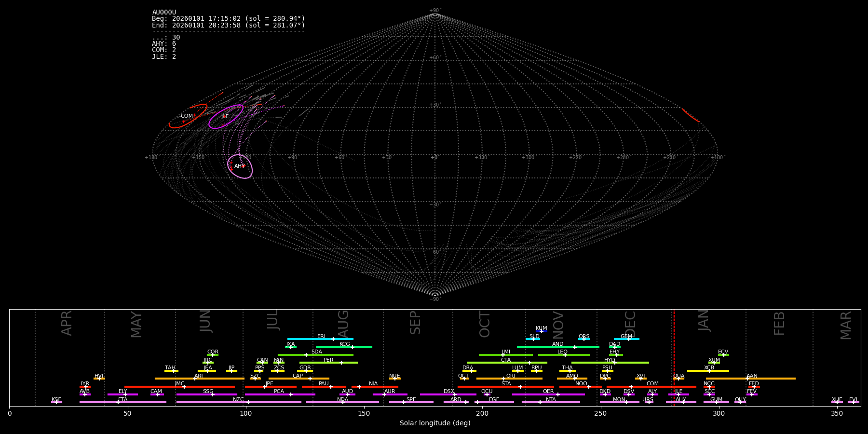
Task: Click the DRA shower bar on the timeline
Action: (469, 370)
